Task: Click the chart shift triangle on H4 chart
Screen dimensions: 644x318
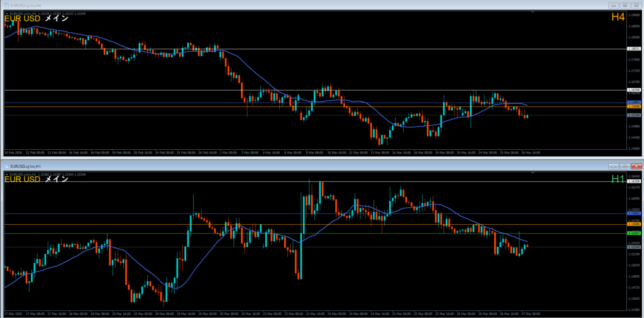Action: click(x=531, y=12)
